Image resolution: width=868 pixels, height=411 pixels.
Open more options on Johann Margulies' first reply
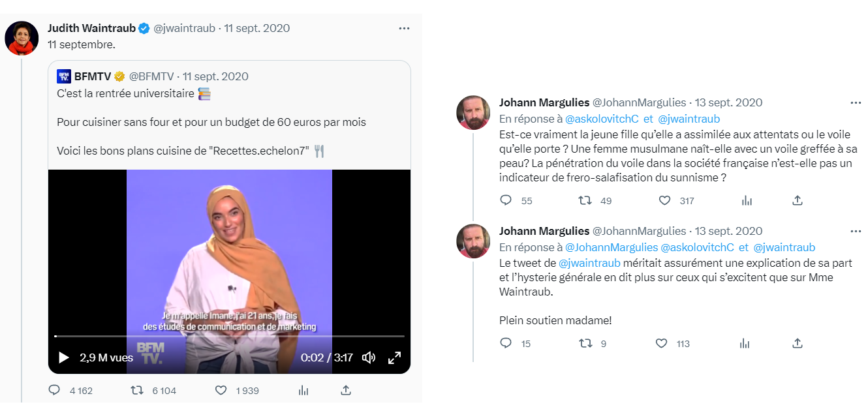tap(856, 102)
